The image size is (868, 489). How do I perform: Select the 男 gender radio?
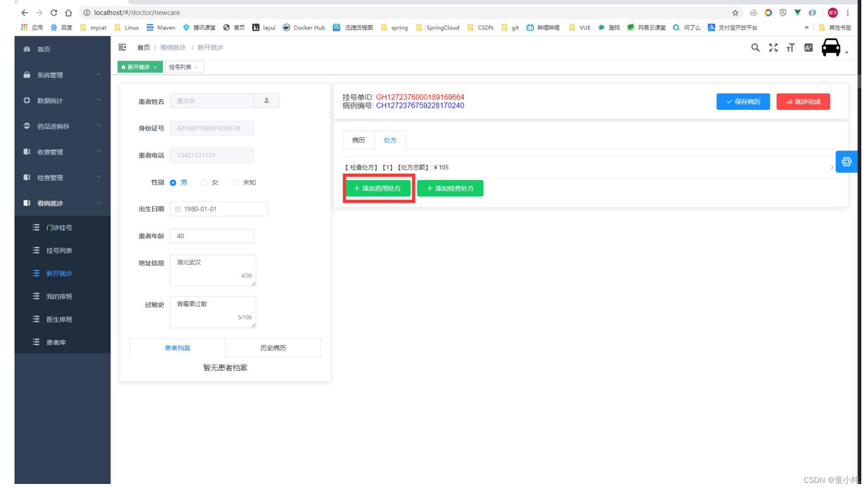[x=173, y=183]
